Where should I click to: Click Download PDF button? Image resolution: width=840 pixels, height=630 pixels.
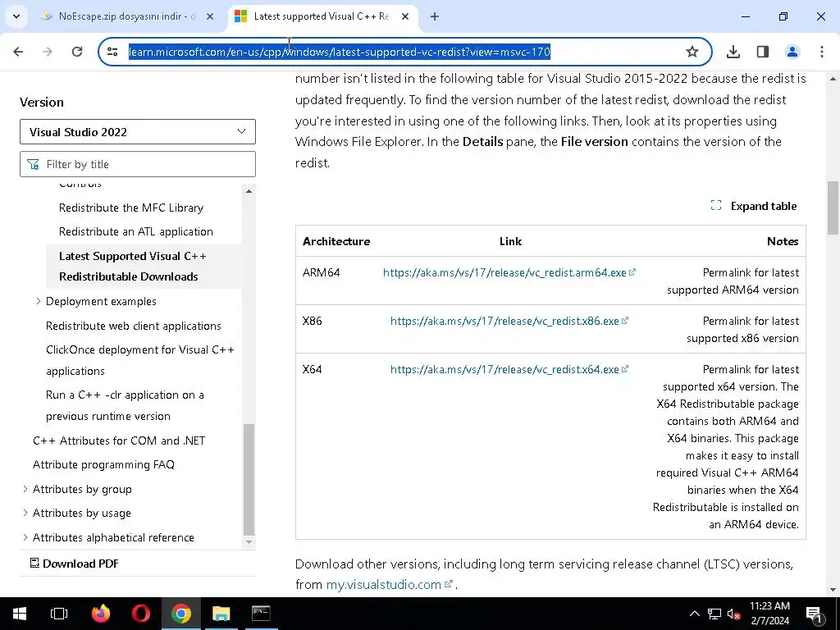click(x=75, y=563)
